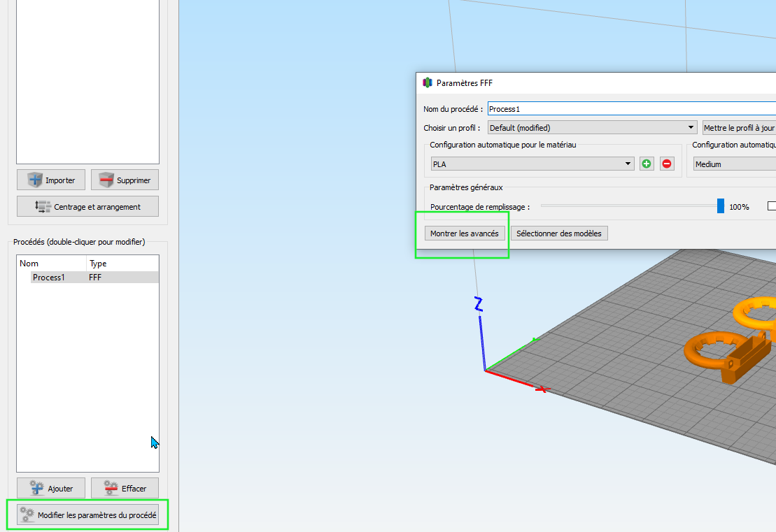Tick the checkbox beside the 100% fill value
Screen dimensions: 776x532
coord(772,206)
